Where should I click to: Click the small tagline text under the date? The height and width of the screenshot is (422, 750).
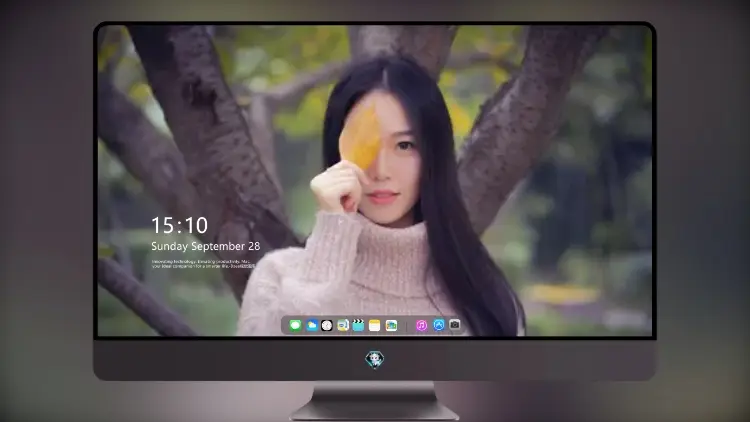(x=203, y=264)
